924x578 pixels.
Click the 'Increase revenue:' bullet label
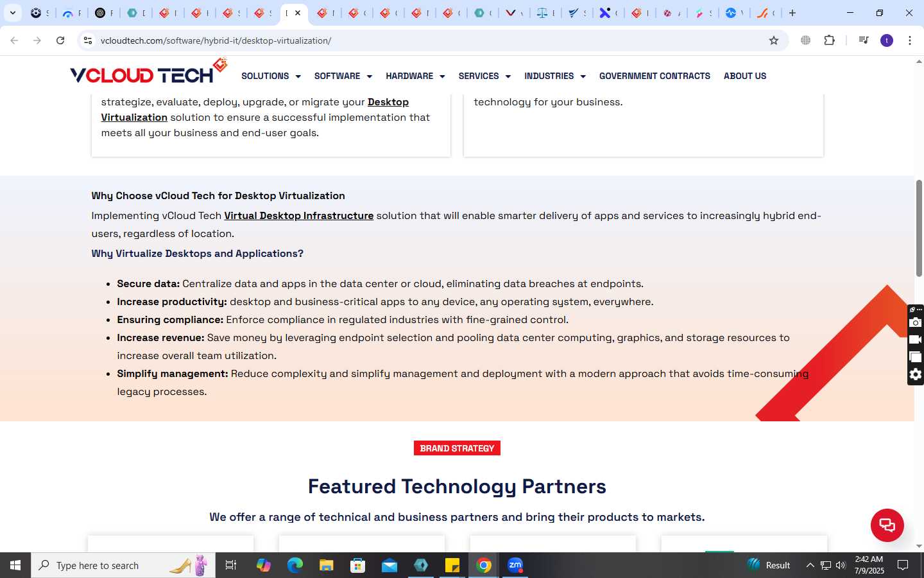[x=160, y=338]
